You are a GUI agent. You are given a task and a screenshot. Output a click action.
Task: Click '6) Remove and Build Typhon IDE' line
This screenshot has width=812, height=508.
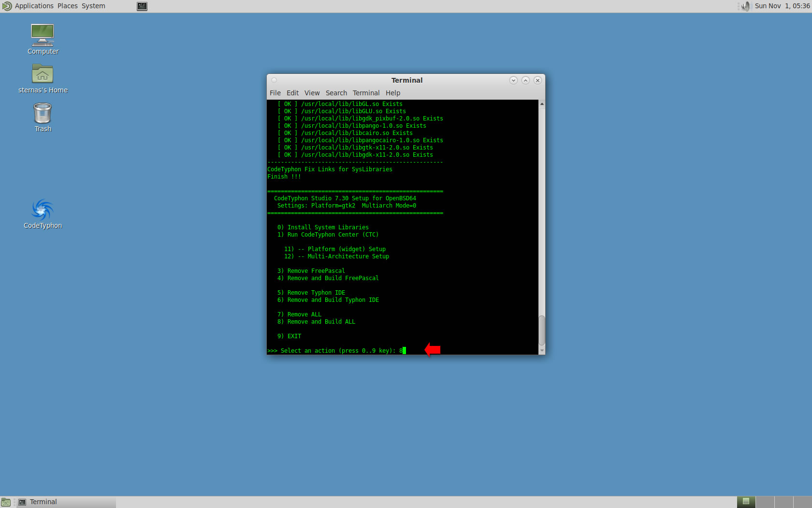328,300
